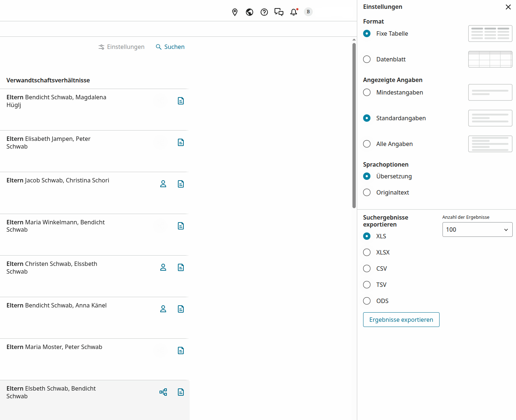Open the user avatar B menu
Viewport: 516px width, 420px height.
308,12
